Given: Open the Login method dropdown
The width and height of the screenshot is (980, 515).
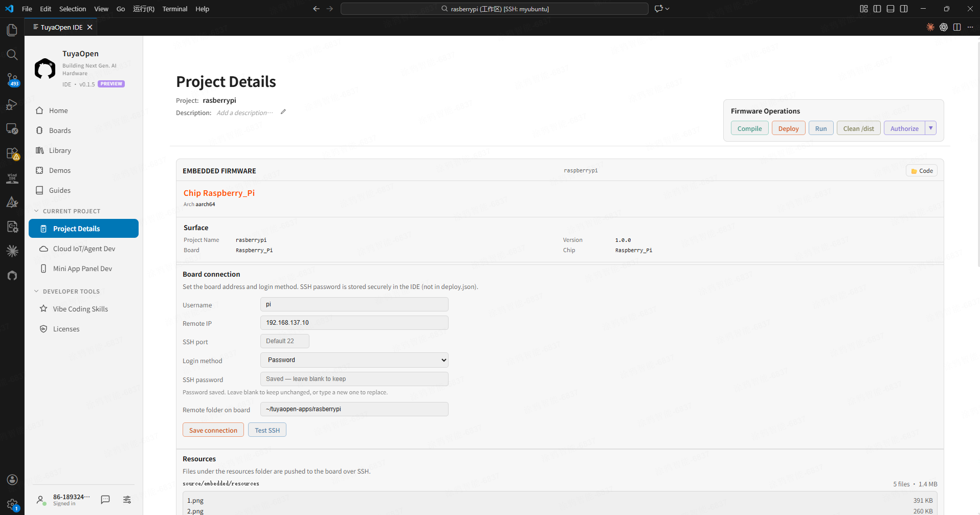Looking at the screenshot, I should click(x=354, y=360).
